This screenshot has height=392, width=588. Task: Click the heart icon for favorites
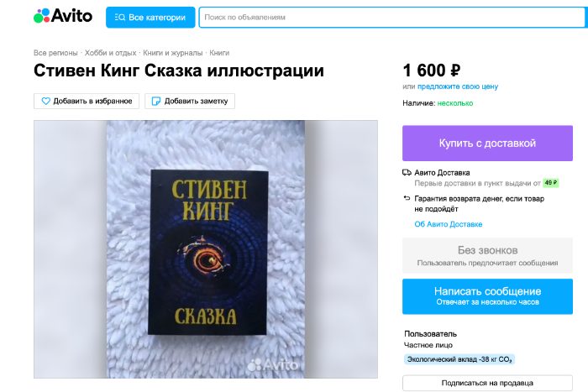45,102
